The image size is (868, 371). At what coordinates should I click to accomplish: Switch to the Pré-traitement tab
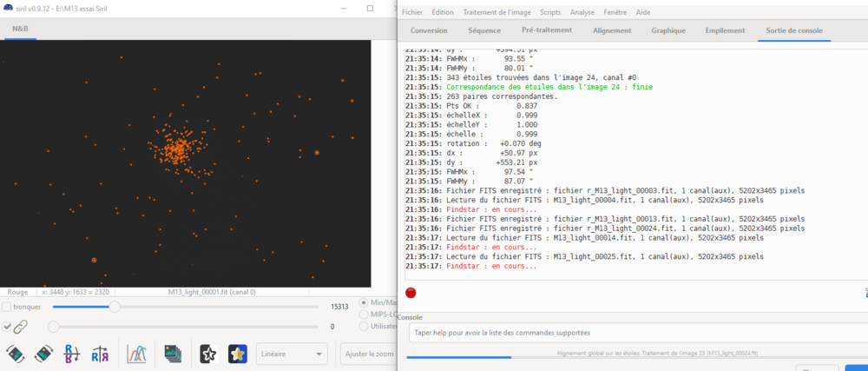coord(547,30)
